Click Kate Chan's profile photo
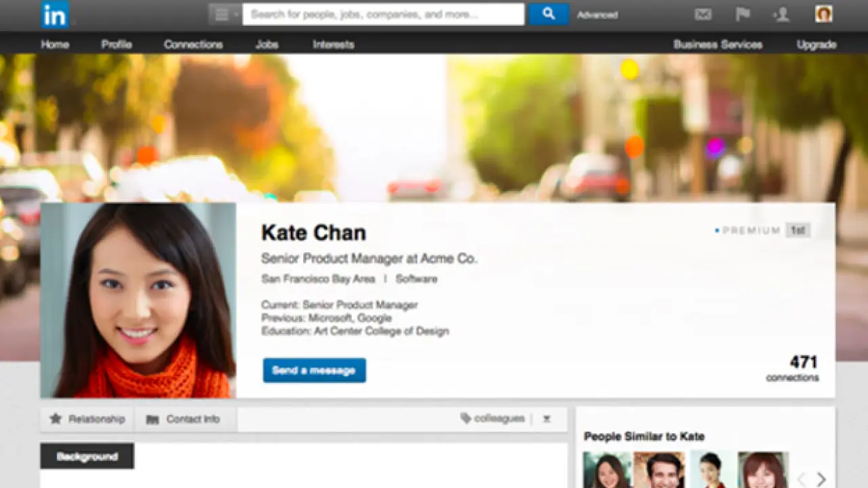868x488 pixels. [x=138, y=300]
